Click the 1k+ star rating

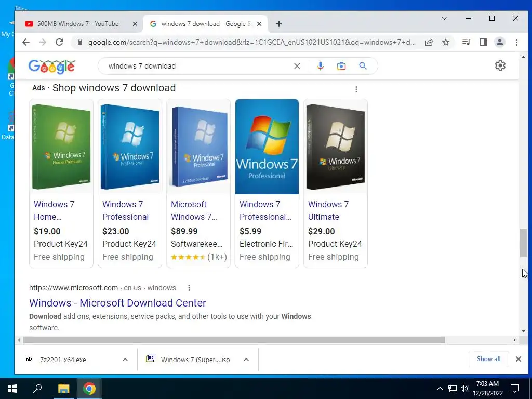pyautogui.click(x=199, y=257)
